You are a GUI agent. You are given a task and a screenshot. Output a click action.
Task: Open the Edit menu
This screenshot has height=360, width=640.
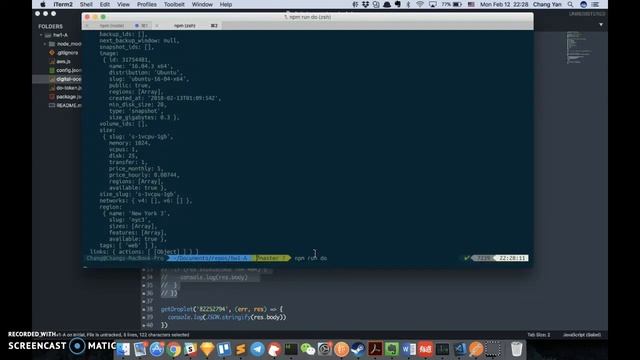104,4
